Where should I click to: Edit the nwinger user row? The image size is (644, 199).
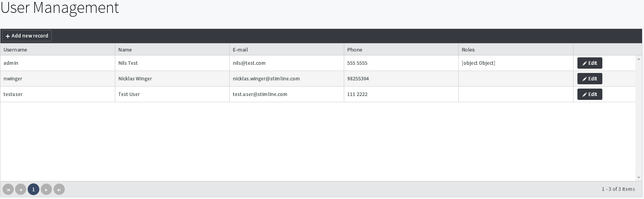tap(589, 79)
